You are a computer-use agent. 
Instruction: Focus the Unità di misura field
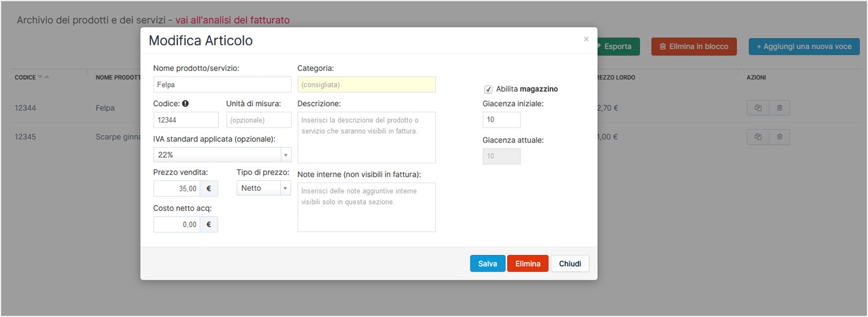click(259, 120)
